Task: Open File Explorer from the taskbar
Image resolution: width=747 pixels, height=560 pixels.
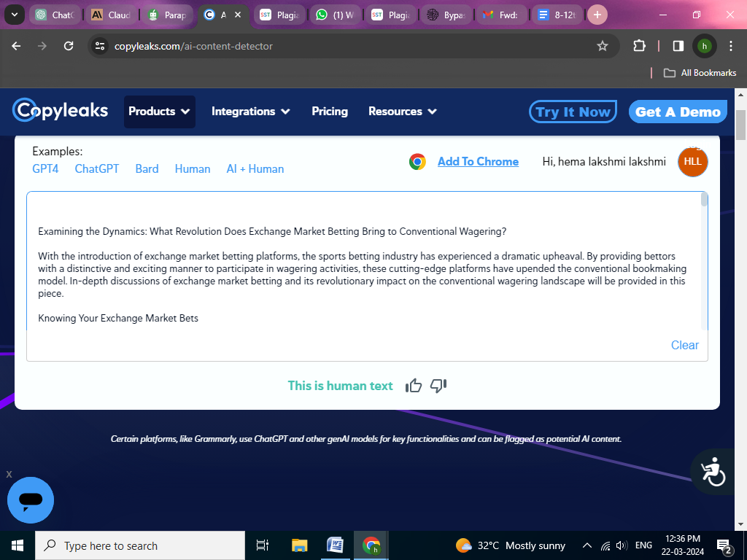Action: pyautogui.click(x=300, y=545)
